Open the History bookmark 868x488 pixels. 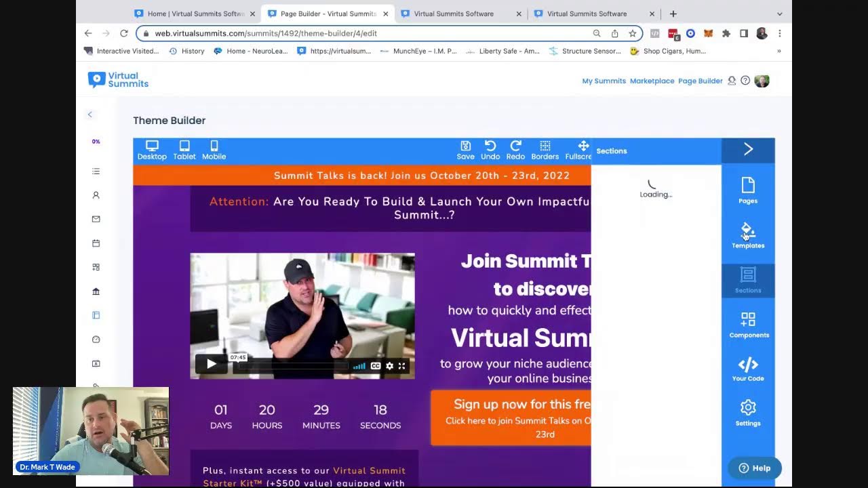tap(186, 51)
